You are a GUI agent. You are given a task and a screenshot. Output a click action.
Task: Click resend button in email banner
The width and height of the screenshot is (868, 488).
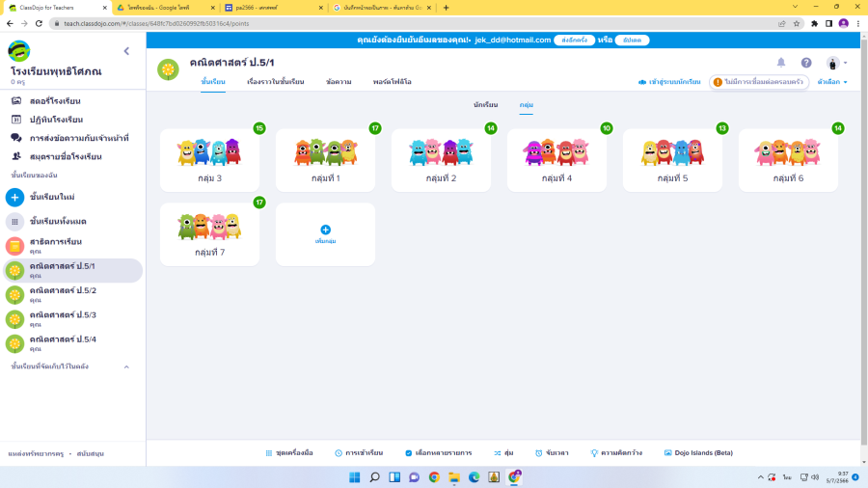tap(574, 40)
